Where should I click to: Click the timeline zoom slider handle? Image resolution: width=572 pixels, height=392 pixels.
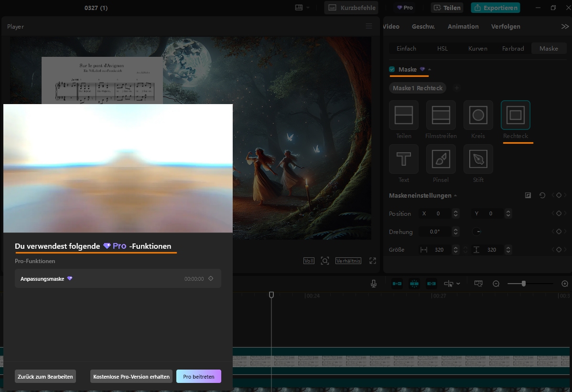click(523, 283)
